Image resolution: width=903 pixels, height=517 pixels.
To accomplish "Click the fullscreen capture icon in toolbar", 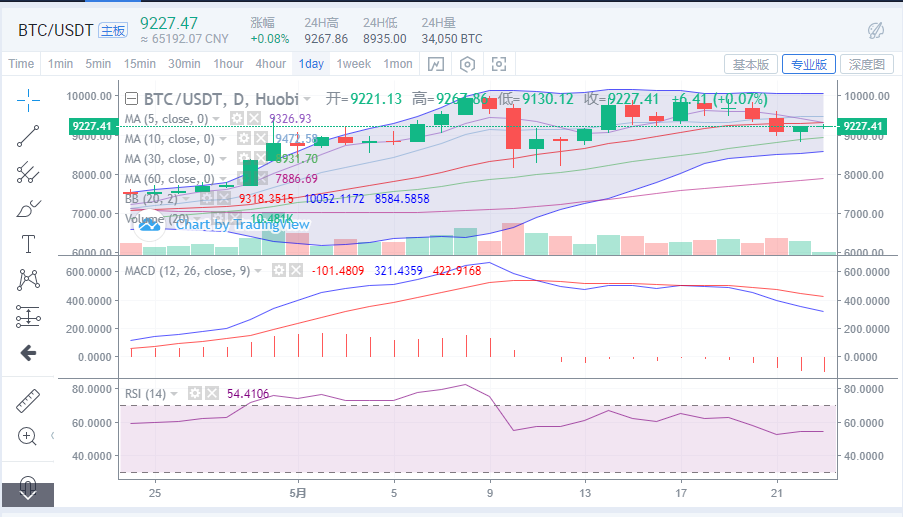I will point(499,64).
